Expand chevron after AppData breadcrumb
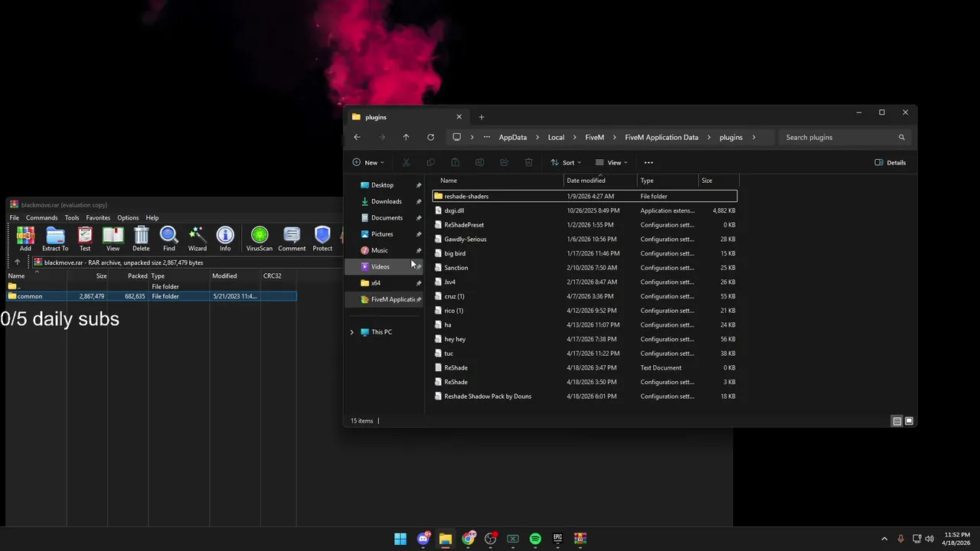 (537, 137)
